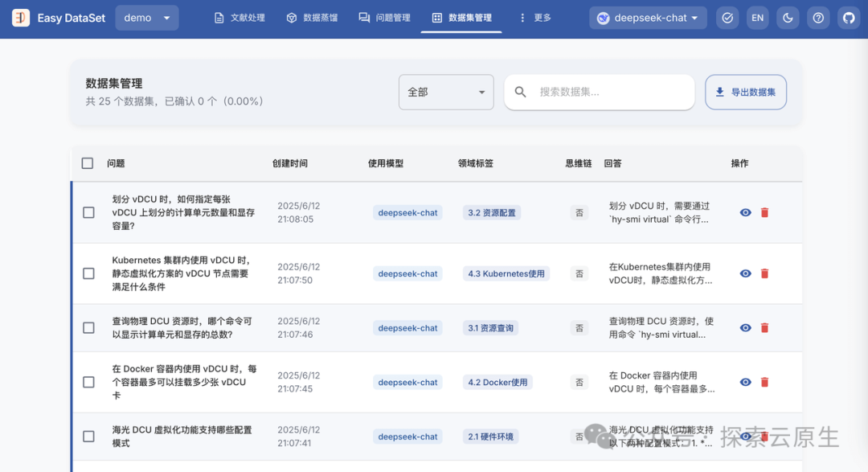The width and height of the screenshot is (868, 472).
Task: Click the task status check icon
Action: pyautogui.click(x=727, y=17)
